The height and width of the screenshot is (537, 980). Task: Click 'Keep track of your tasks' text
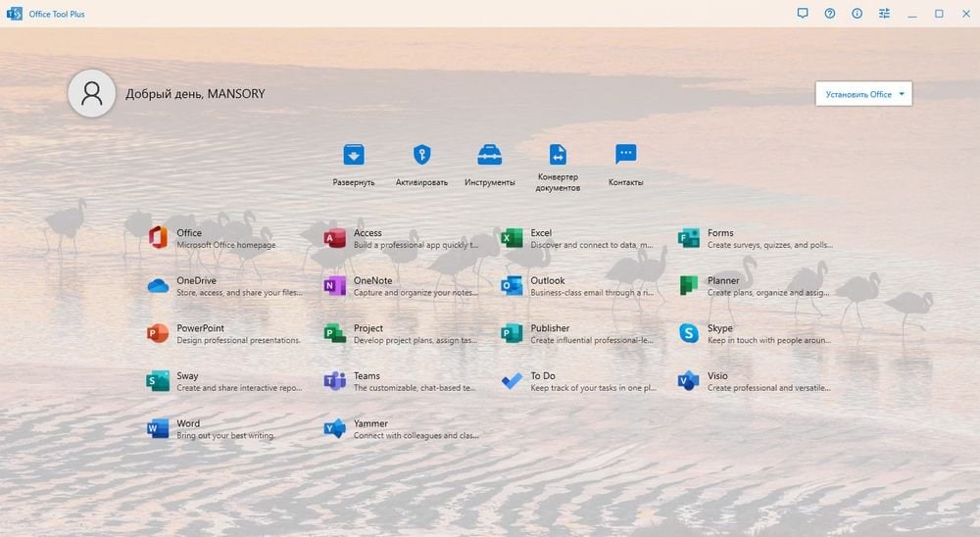(x=593, y=388)
